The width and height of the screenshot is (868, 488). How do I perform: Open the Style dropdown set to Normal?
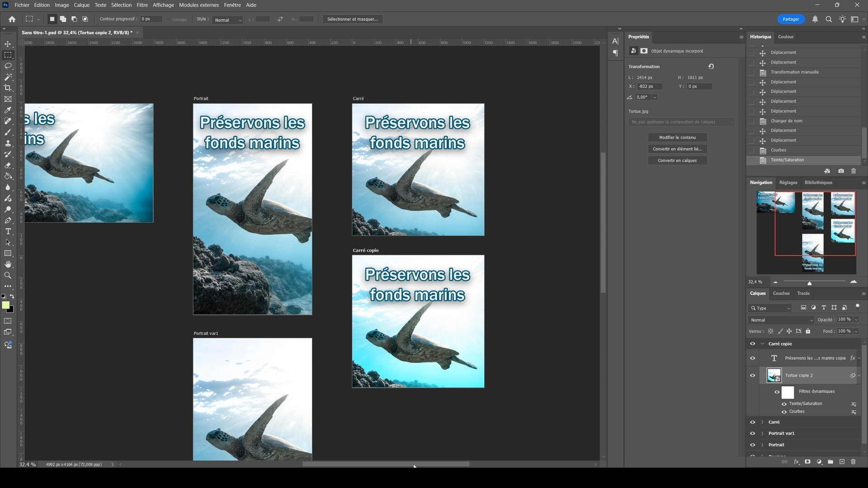pyautogui.click(x=228, y=20)
